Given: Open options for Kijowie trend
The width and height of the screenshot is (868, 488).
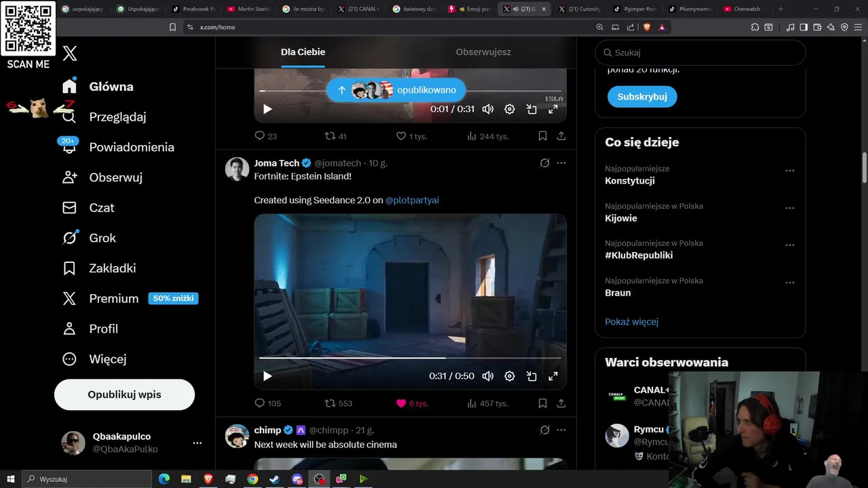Looking at the screenshot, I should click(789, 208).
